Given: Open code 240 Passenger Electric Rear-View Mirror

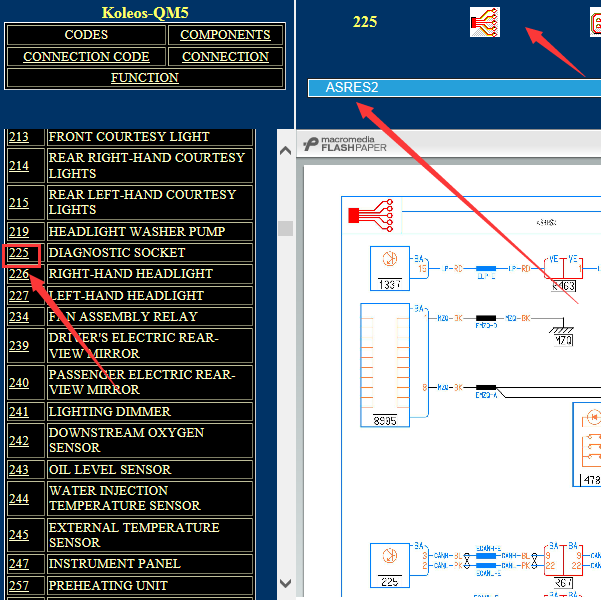Looking at the screenshot, I should (19, 382).
